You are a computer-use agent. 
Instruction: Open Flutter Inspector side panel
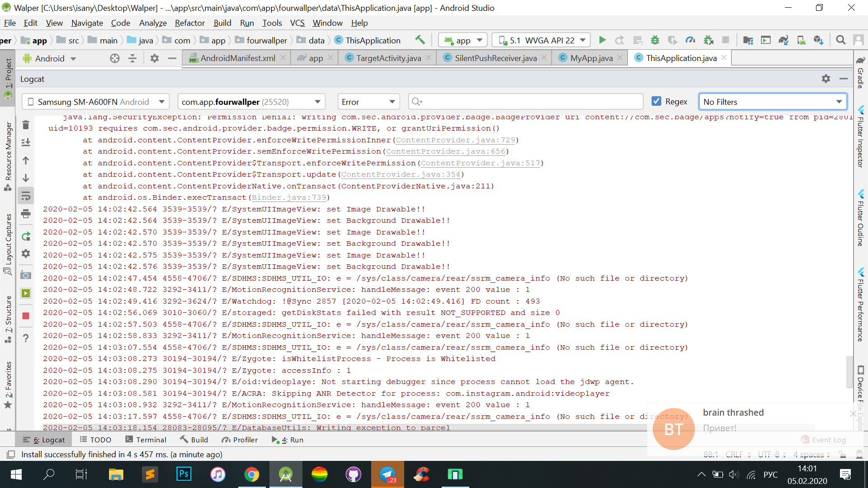pos(860,136)
